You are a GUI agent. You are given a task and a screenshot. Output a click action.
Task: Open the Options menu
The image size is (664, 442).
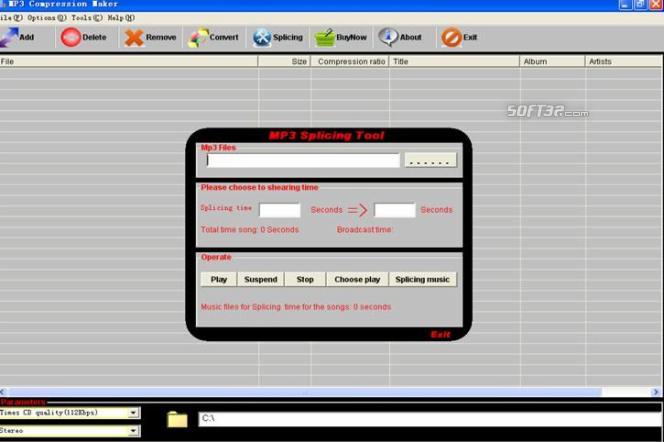[47, 18]
